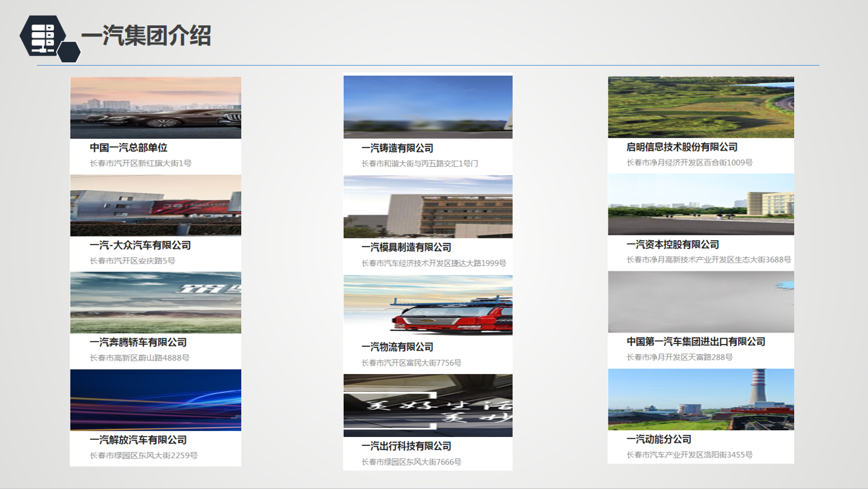Click the 一汽物流有限公司 company name

[x=397, y=347]
